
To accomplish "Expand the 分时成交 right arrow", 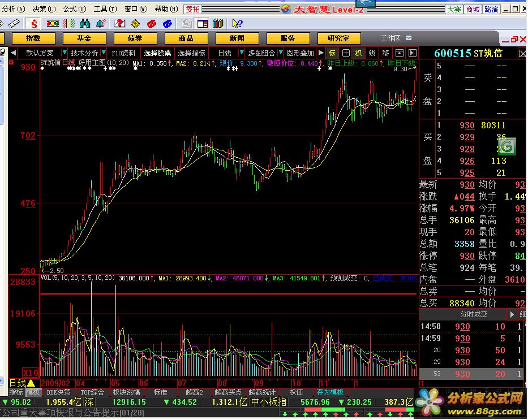I will 512,314.
